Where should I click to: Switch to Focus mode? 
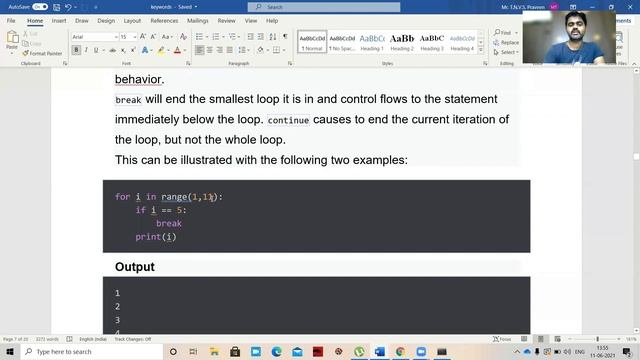pyautogui.click(x=502, y=339)
